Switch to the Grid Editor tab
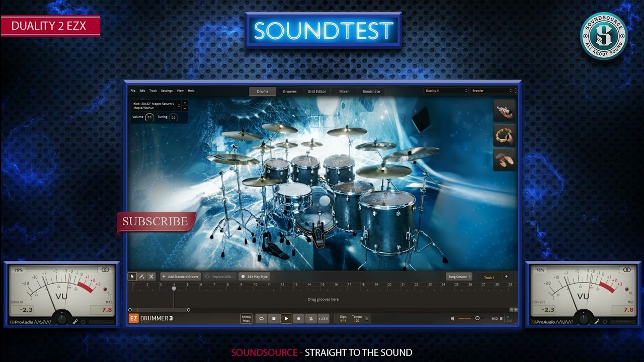 [x=317, y=91]
